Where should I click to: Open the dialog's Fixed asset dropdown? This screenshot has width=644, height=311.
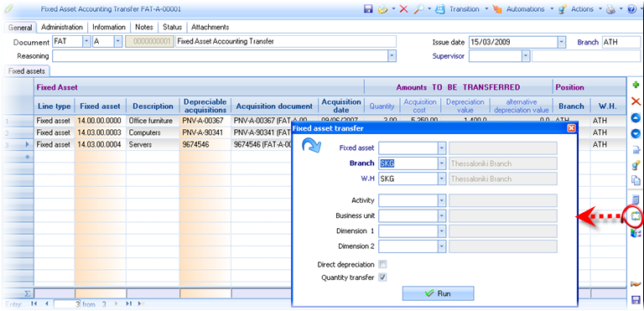(x=442, y=148)
